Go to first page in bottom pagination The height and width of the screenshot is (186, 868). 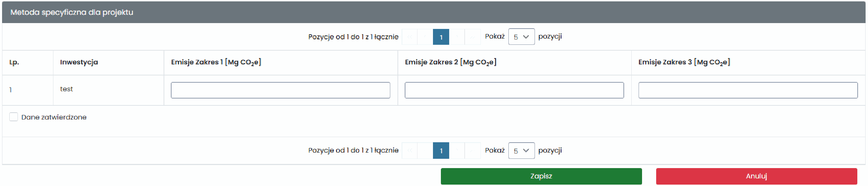click(x=410, y=151)
